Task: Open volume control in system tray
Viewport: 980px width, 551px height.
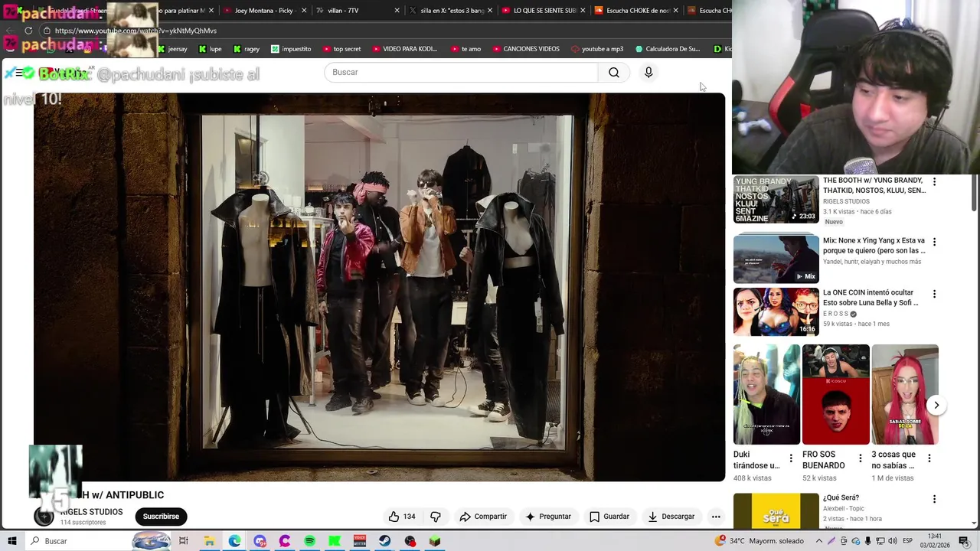Action: pyautogui.click(x=892, y=541)
